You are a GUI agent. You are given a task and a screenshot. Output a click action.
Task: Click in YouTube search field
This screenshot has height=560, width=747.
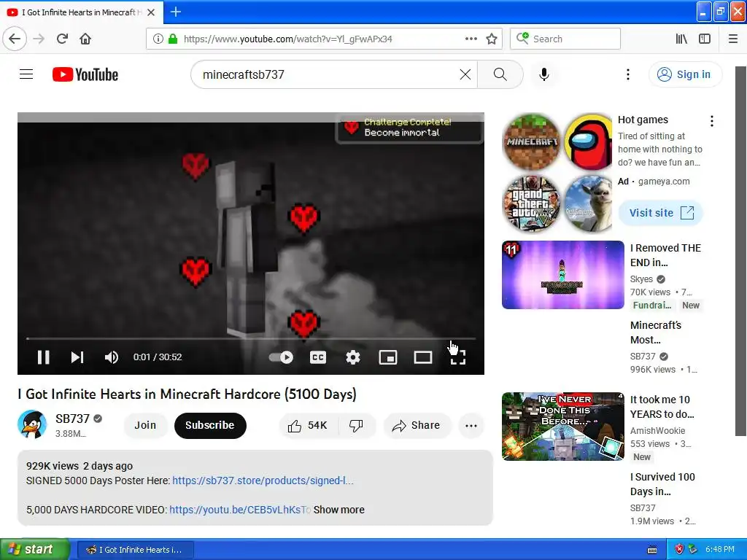click(x=329, y=74)
